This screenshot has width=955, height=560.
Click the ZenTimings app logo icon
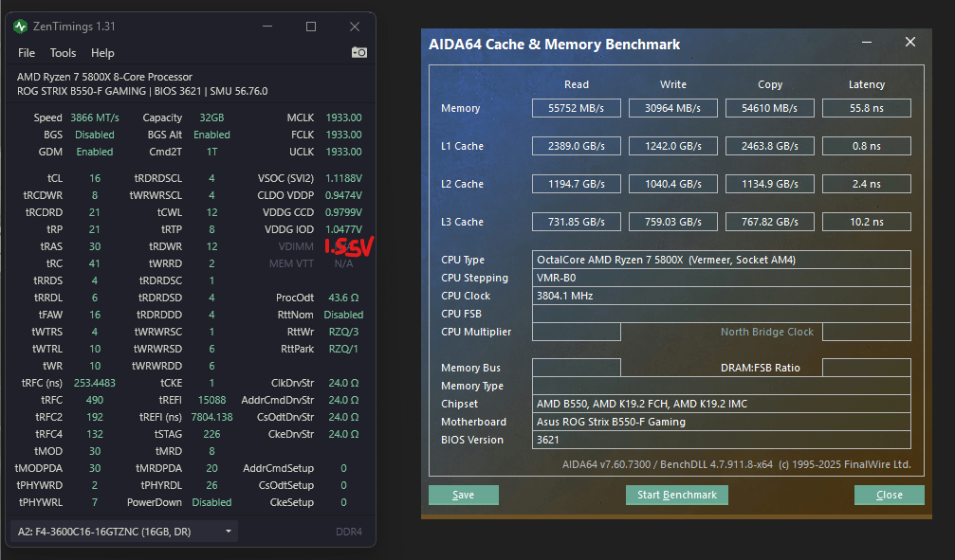tap(21, 27)
